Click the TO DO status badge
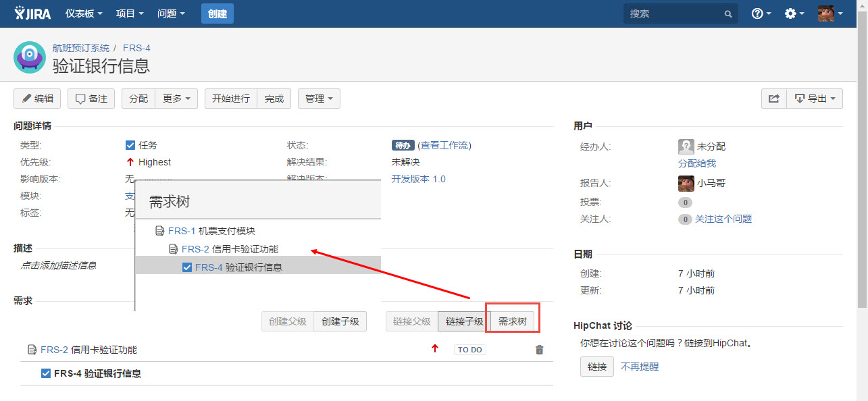This screenshot has height=401, width=868. (470, 350)
